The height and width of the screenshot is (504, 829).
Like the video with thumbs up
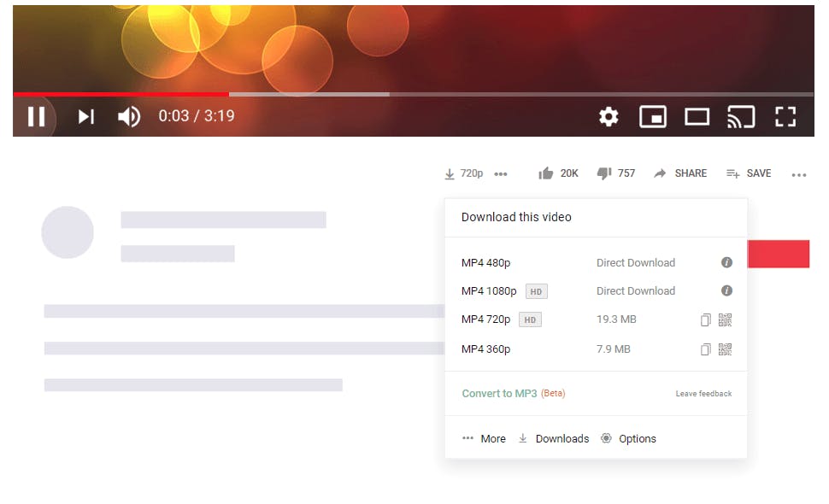click(x=546, y=173)
